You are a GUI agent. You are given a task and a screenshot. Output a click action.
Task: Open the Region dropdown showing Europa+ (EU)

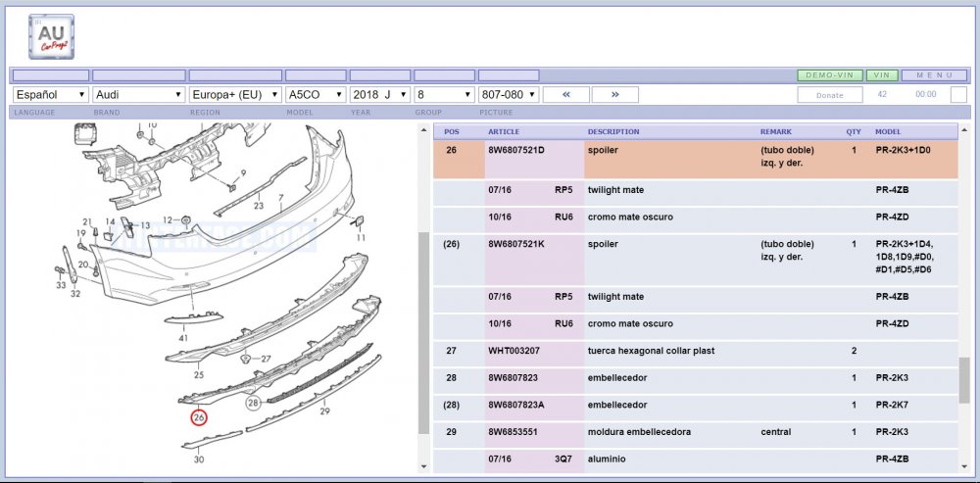235,94
